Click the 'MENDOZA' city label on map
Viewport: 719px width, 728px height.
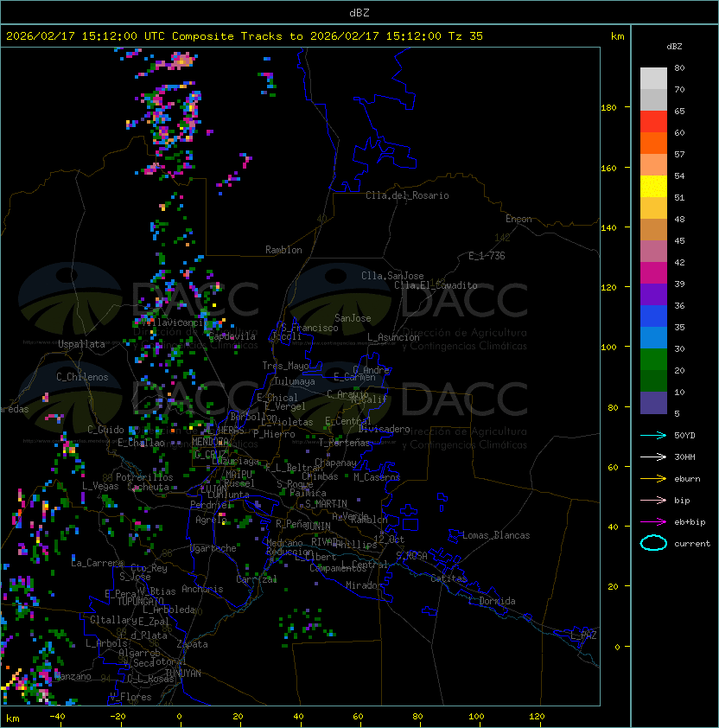pyautogui.click(x=210, y=441)
